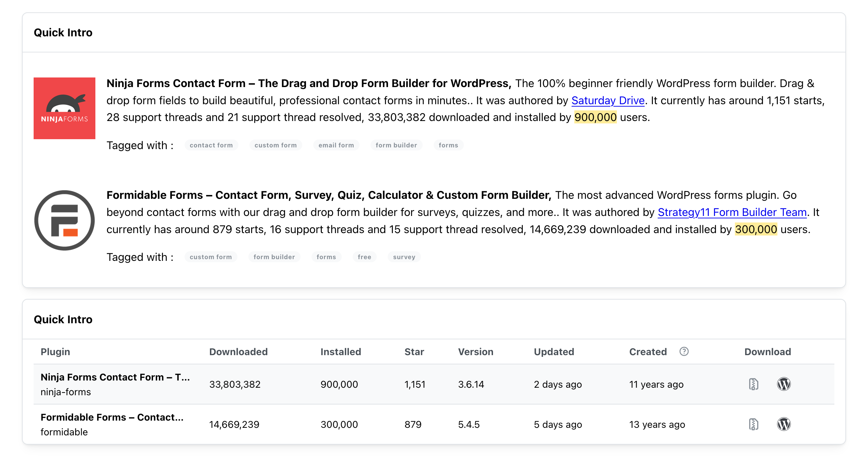Click the bold Formidable Forms plugin title

point(329,195)
